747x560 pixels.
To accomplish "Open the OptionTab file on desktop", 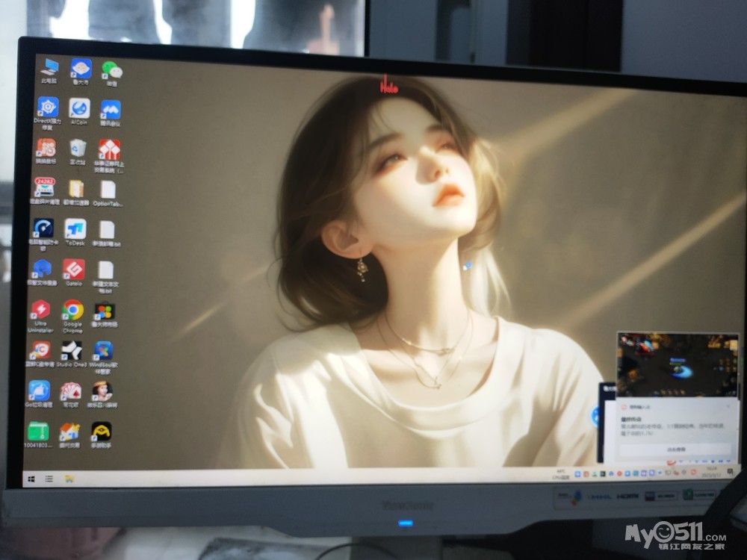I will point(108,190).
